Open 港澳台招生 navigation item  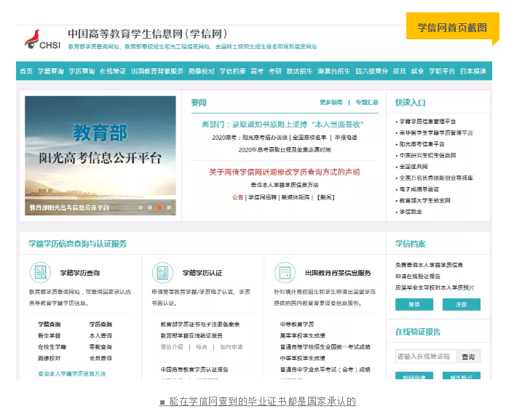click(x=334, y=71)
